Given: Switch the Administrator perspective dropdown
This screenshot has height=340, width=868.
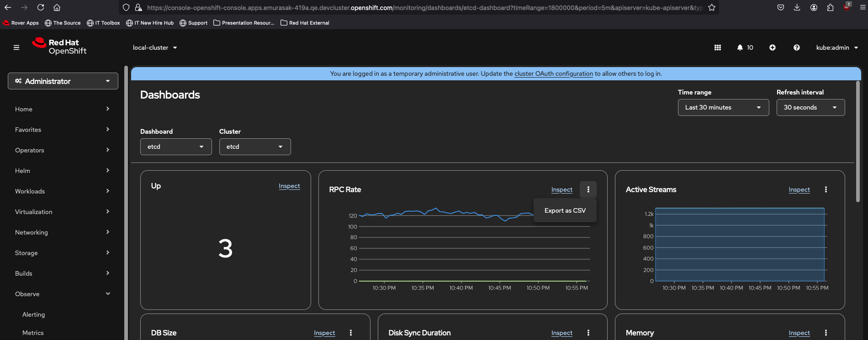Looking at the screenshot, I should pyautogui.click(x=63, y=81).
